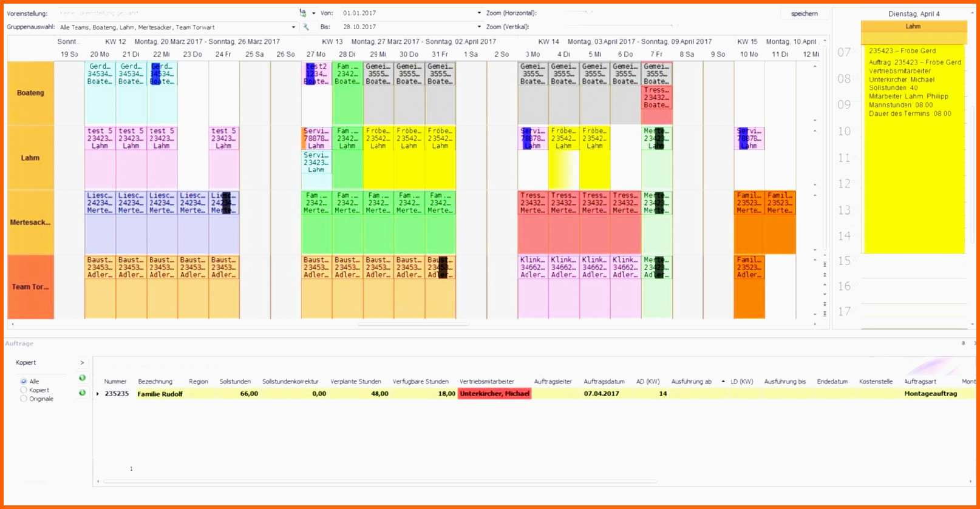Click the lower green refresh icon in Aufträge

83,393
